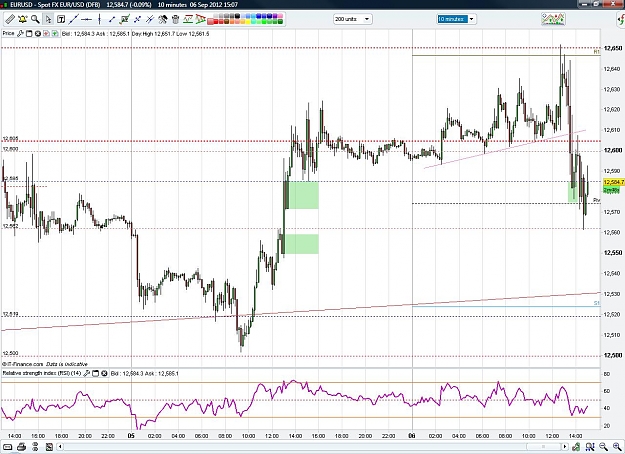Click the fourth bottom-left chart icon
Image resolution: width=625 pixels, height=454 pixels.
49,446
